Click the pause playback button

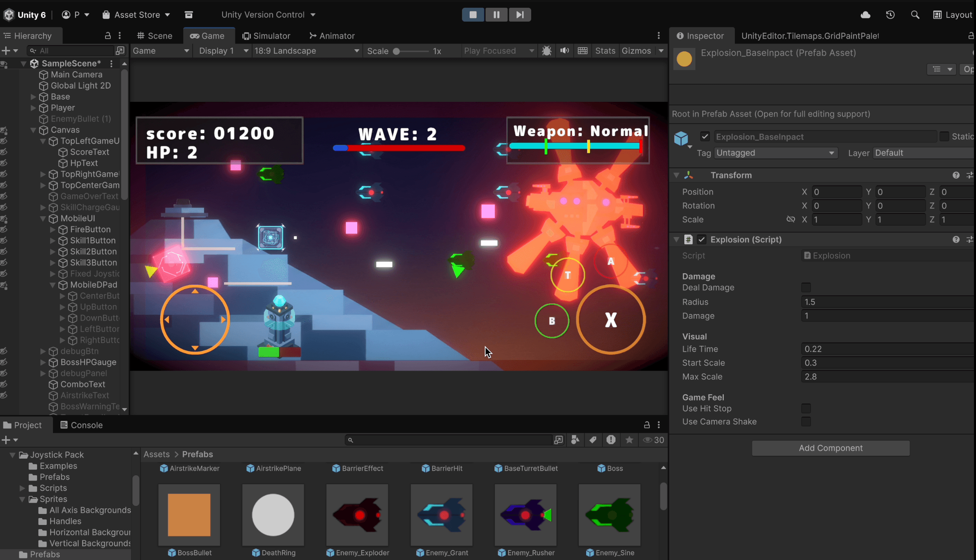496,15
